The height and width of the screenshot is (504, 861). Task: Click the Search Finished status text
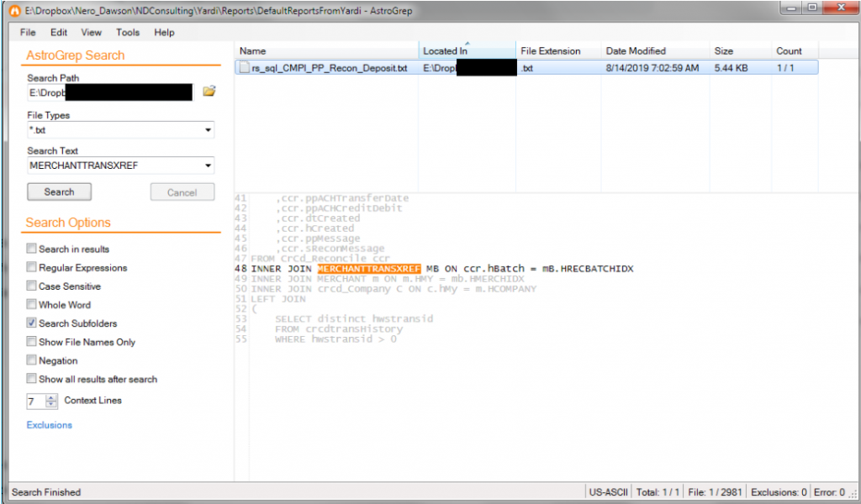(x=46, y=492)
